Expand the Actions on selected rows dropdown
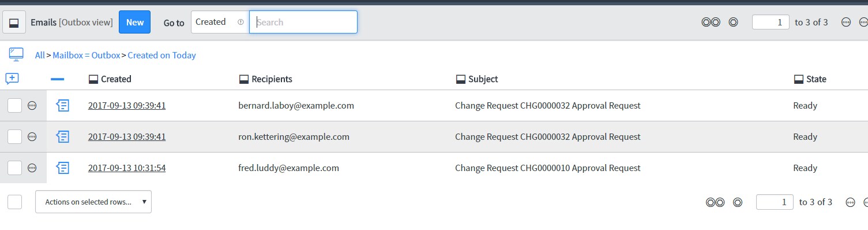This screenshot has width=868, height=230. [93, 202]
